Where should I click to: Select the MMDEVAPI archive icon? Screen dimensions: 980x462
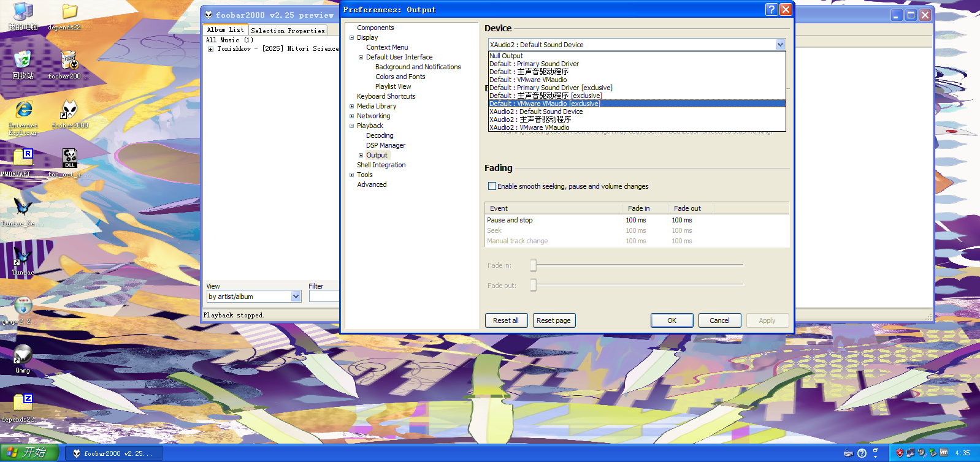tap(23, 163)
